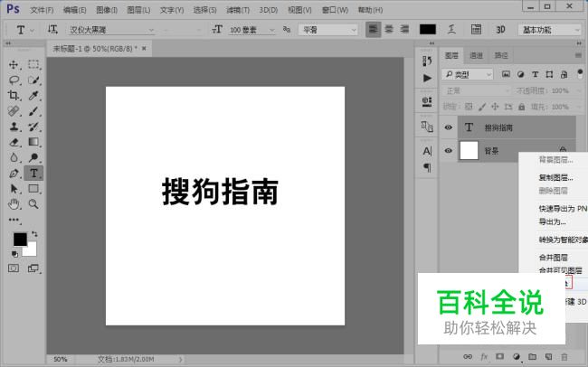588x367 pixels.
Task: Open the anti-aliasing dropdown 平滑
Action: pos(327,30)
